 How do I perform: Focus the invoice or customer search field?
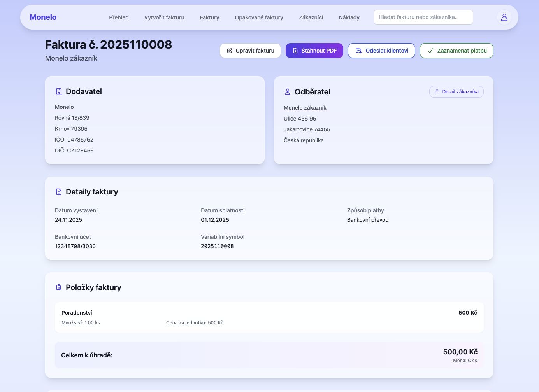pos(423,17)
